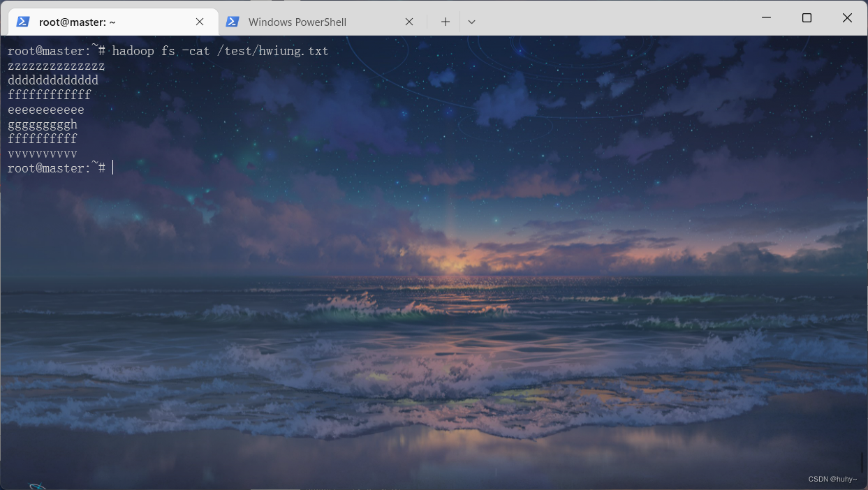Switch to the root@master tab
868x490 pixels.
click(x=112, y=22)
